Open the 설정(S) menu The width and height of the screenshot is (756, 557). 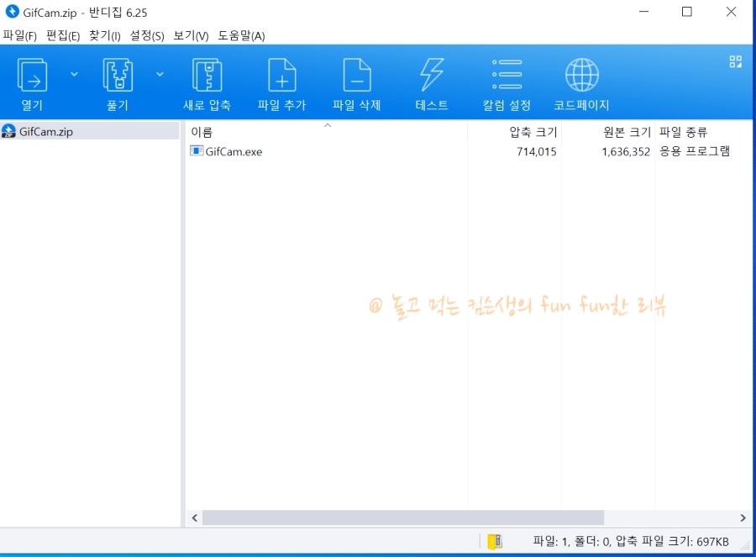[147, 35]
